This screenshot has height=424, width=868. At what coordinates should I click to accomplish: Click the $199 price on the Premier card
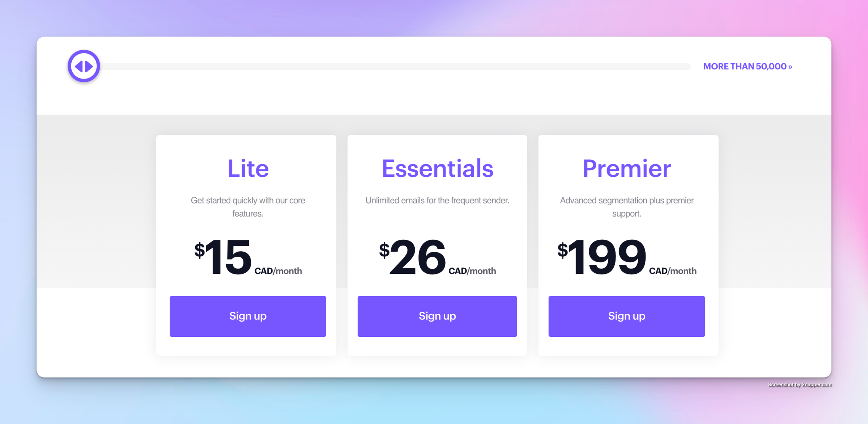(607, 257)
